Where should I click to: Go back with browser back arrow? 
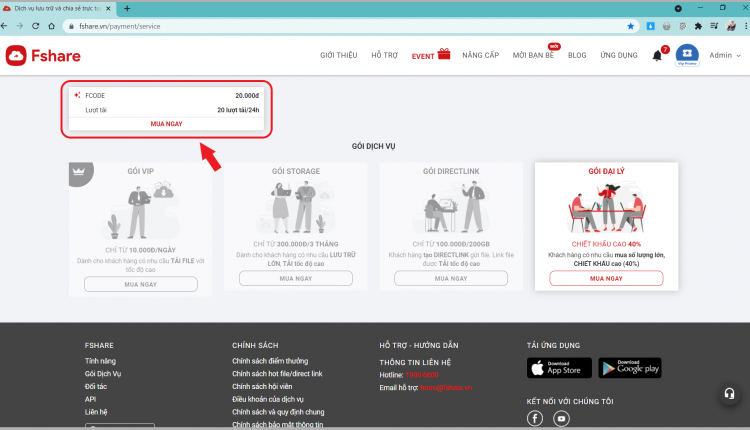(x=4, y=26)
